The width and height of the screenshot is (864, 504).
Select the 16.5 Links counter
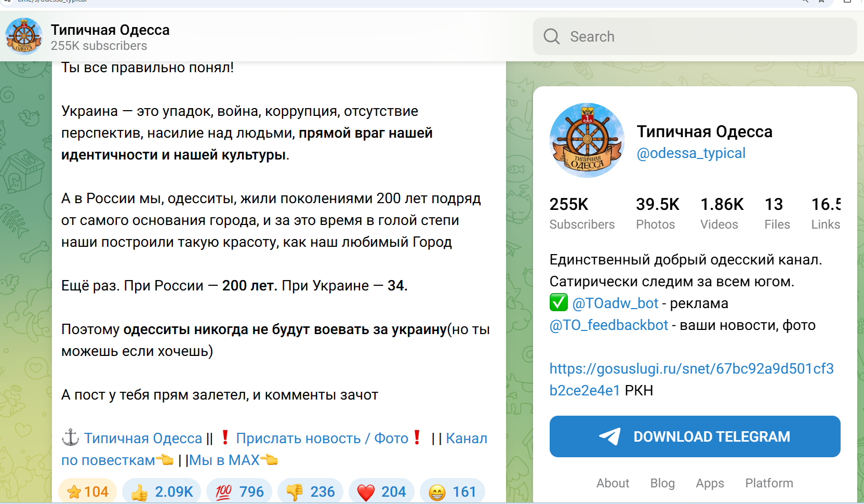pyautogui.click(x=826, y=213)
